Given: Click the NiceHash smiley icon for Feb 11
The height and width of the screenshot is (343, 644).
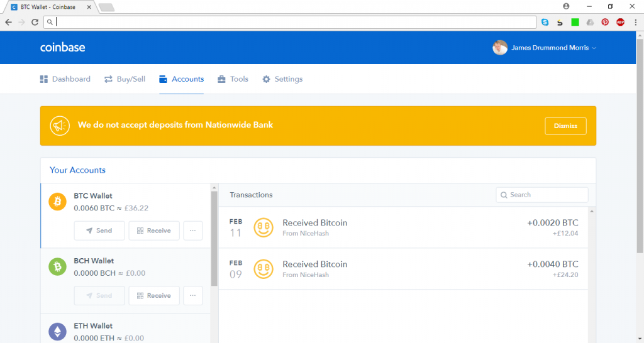Looking at the screenshot, I should point(264,227).
